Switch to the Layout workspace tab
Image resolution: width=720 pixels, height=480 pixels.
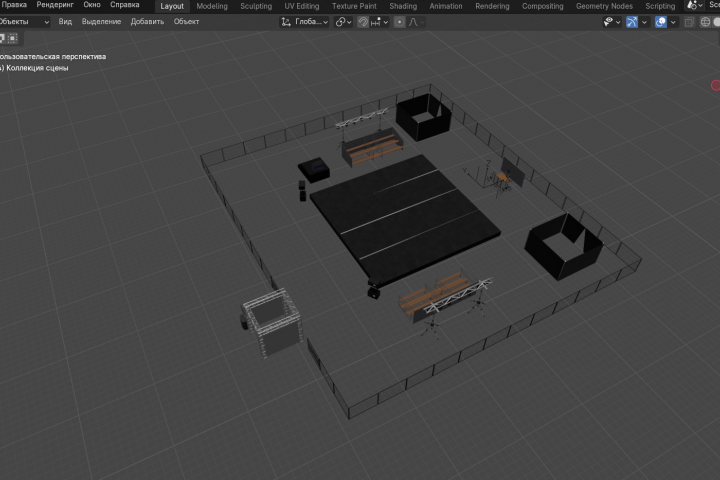pyautogui.click(x=172, y=6)
